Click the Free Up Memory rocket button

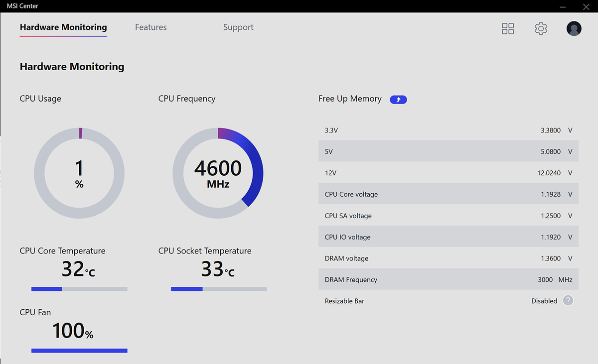[x=398, y=100]
